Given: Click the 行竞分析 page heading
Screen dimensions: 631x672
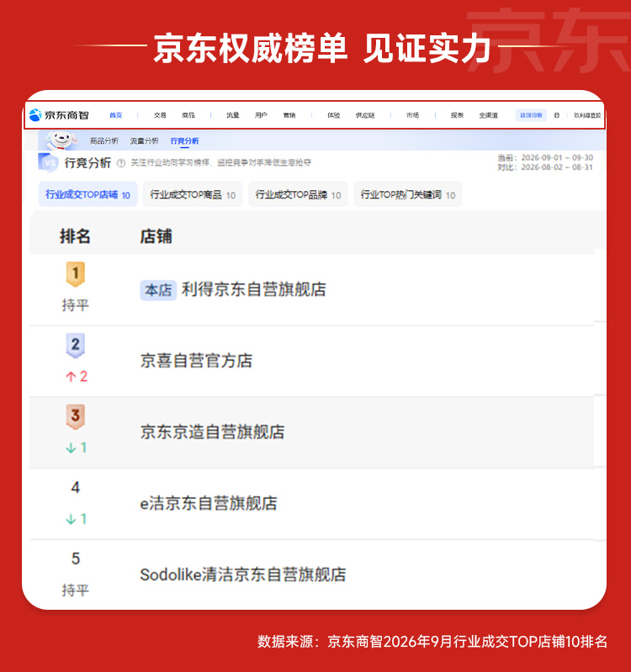Looking at the screenshot, I should click(x=87, y=163).
